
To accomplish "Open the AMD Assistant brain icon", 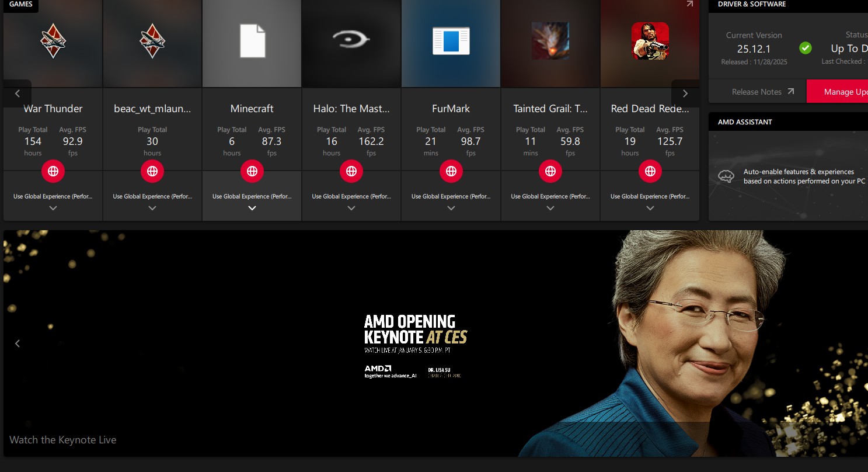I will point(726,176).
